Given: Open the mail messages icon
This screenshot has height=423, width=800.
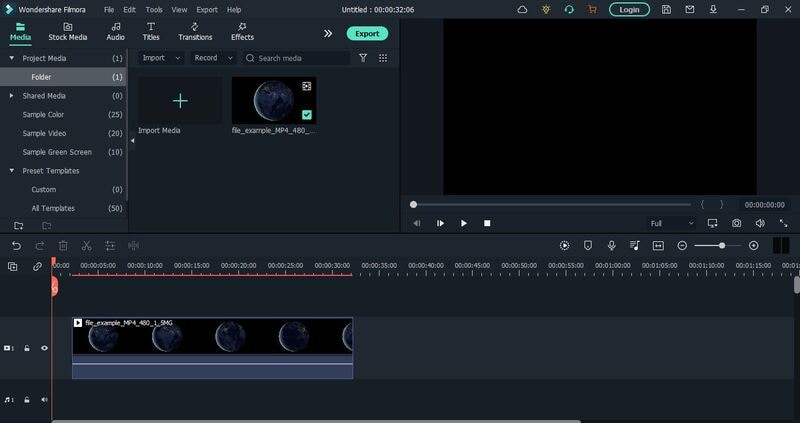Looking at the screenshot, I should click(x=690, y=10).
